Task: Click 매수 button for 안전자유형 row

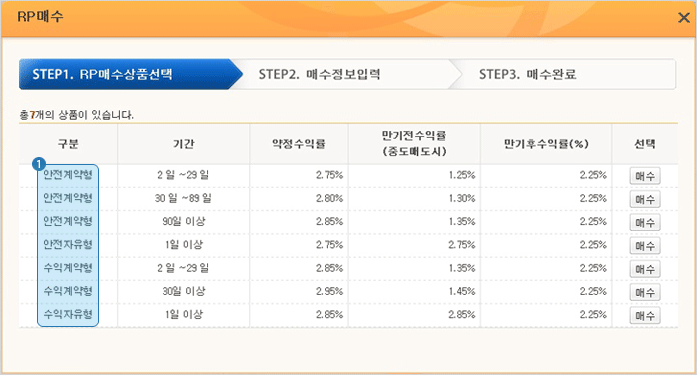Action: coord(645,246)
